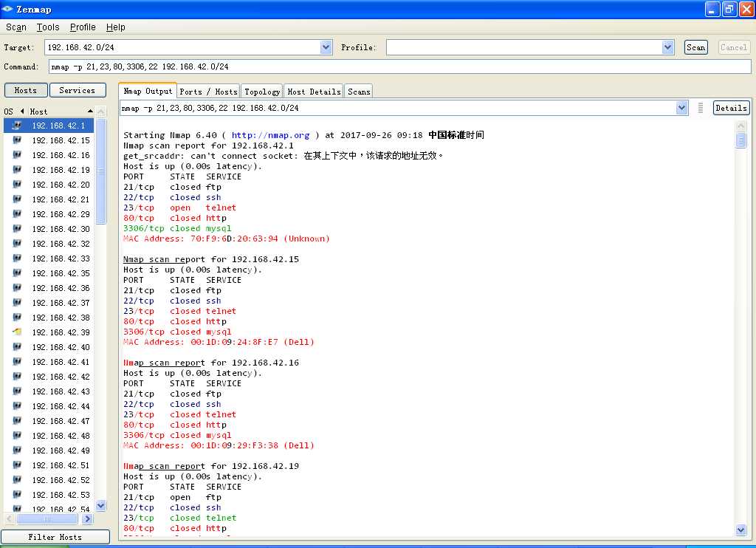Click the OS icon next to 192.168.42.49
Image resolution: width=756 pixels, height=548 pixels.
17,451
